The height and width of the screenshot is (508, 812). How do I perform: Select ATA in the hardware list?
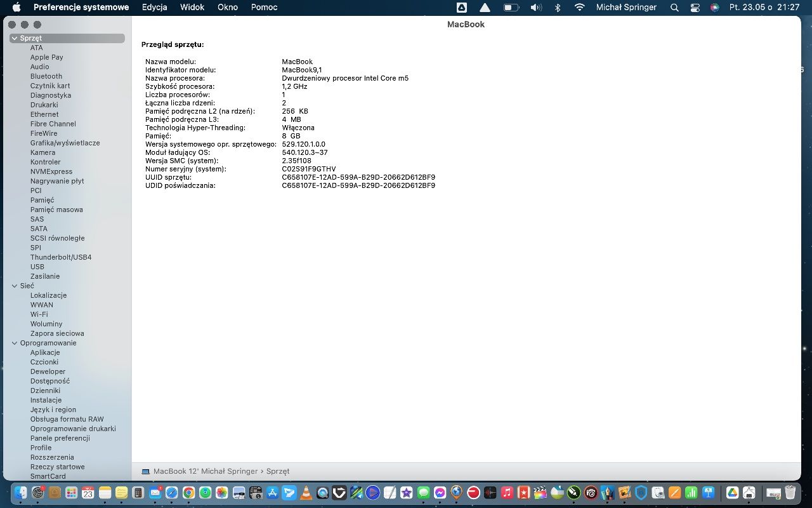point(37,48)
